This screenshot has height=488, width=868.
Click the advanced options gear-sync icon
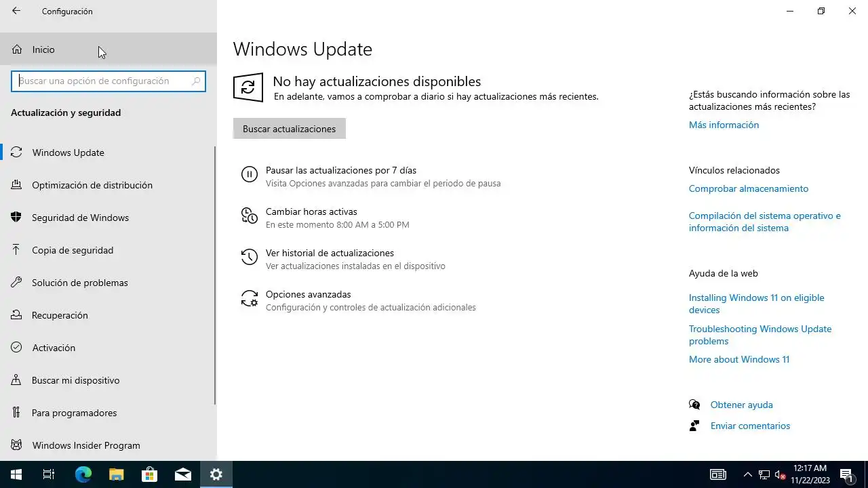(250, 299)
